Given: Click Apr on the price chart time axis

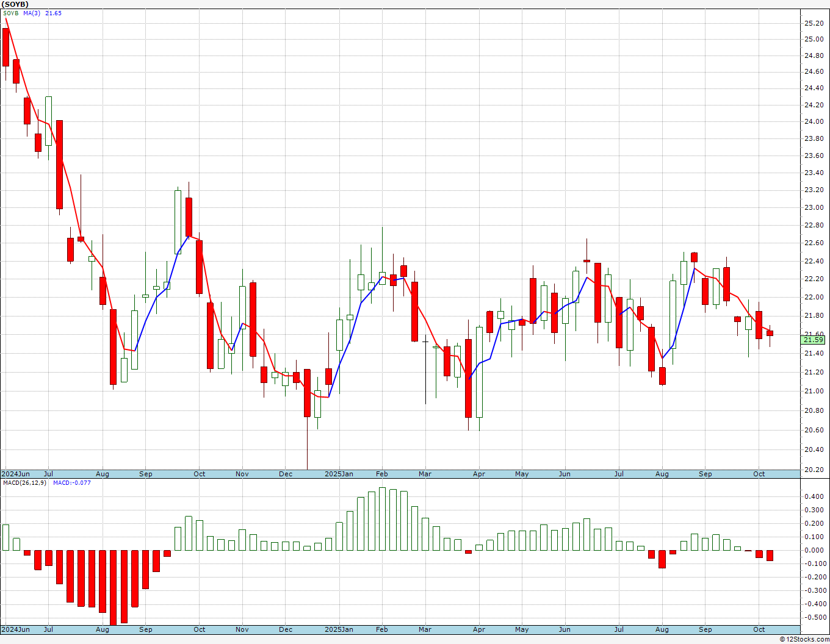Looking at the screenshot, I should (x=479, y=474).
